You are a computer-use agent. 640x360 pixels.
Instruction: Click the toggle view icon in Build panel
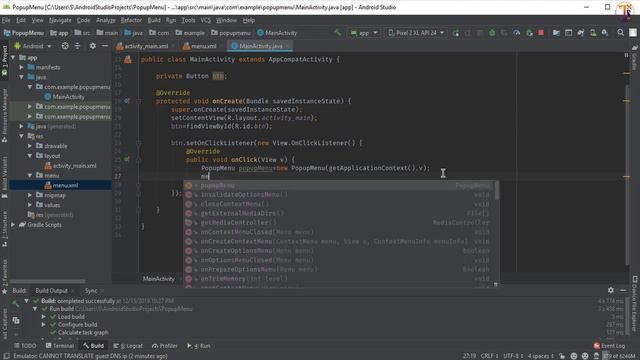point(16,320)
